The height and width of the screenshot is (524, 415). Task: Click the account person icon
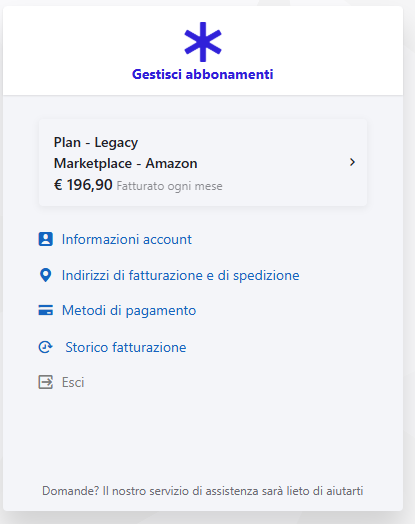[45, 239]
